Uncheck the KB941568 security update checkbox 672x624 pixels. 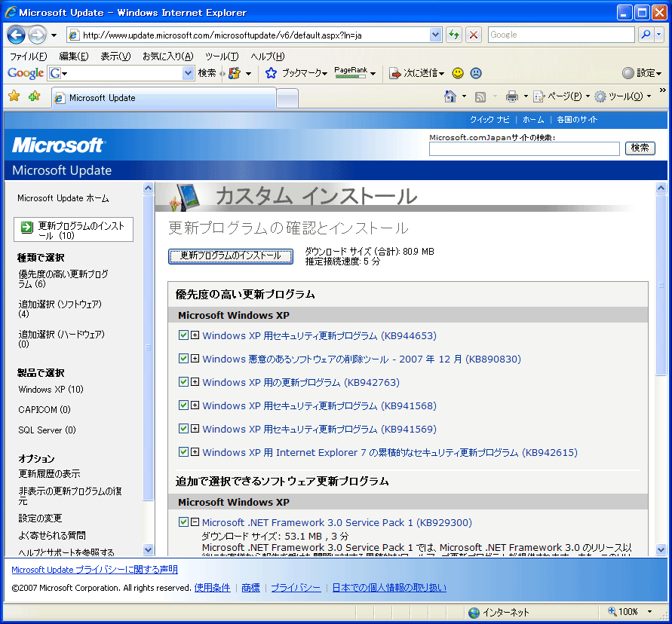click(183, 405)
